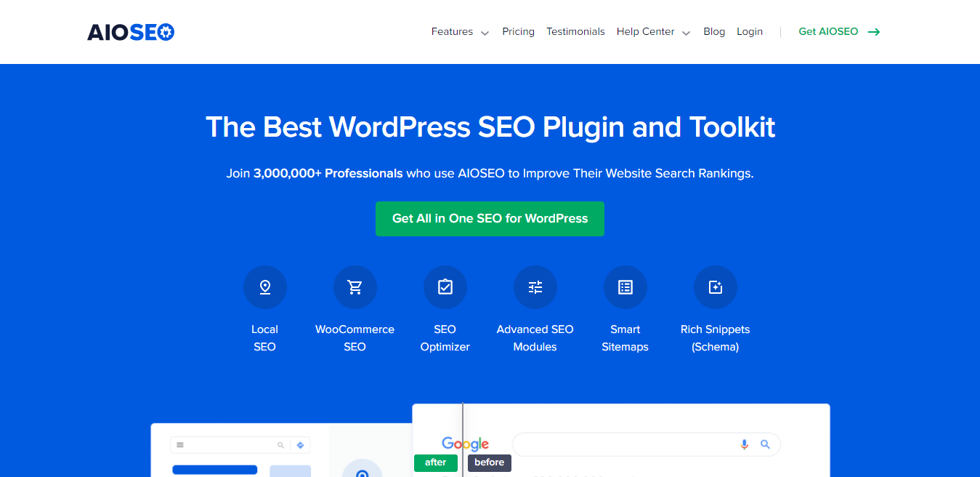
Task: Click the Smart Sitemaps label
Action: [x=625, y=338]
